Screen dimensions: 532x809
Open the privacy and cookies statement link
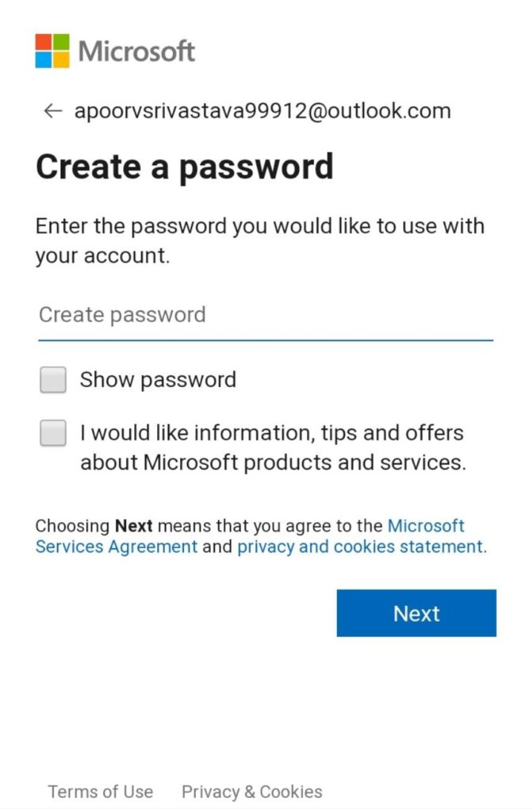tap(360, 547)
